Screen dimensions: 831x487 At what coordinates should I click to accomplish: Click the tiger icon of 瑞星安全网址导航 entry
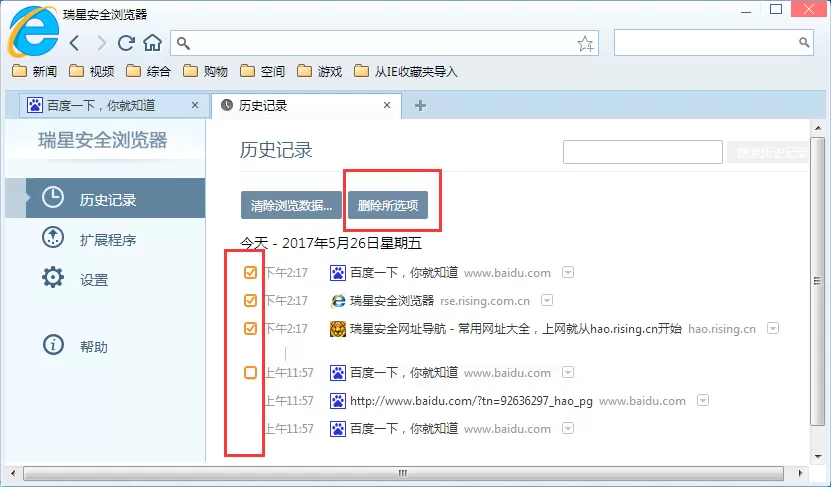pyautogui.click(x=338, y=329)
